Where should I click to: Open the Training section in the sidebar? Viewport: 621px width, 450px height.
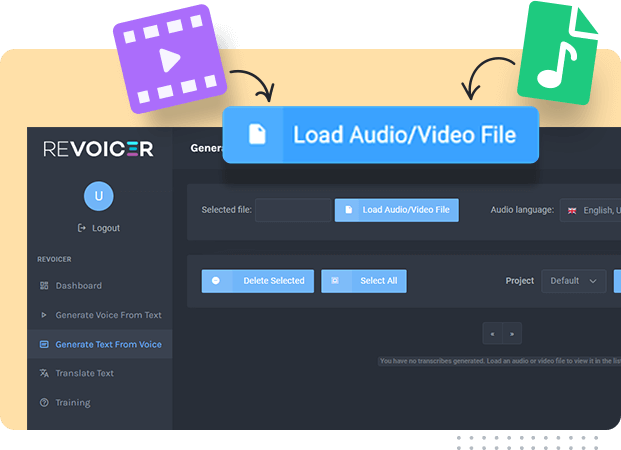pos(72,402)
